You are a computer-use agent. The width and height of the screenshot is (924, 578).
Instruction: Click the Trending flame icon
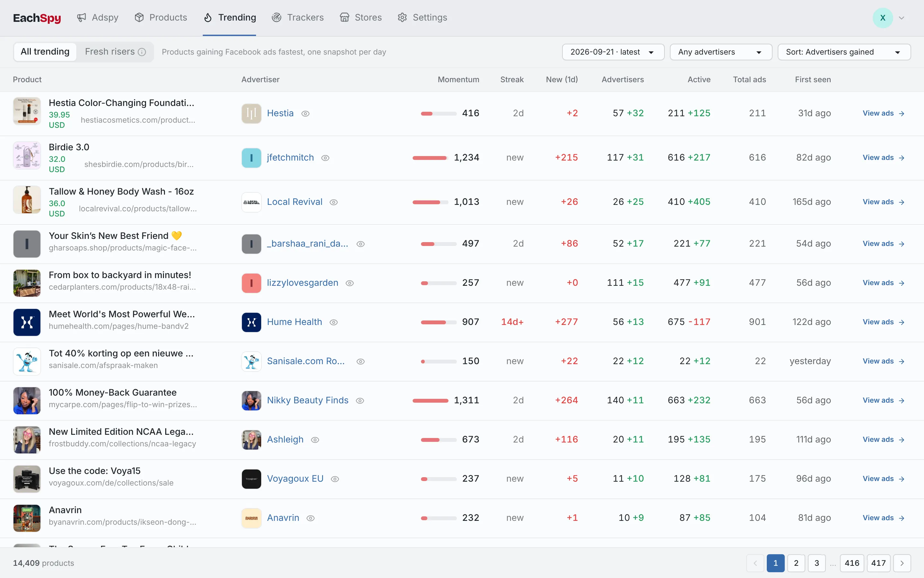[208, 18]
